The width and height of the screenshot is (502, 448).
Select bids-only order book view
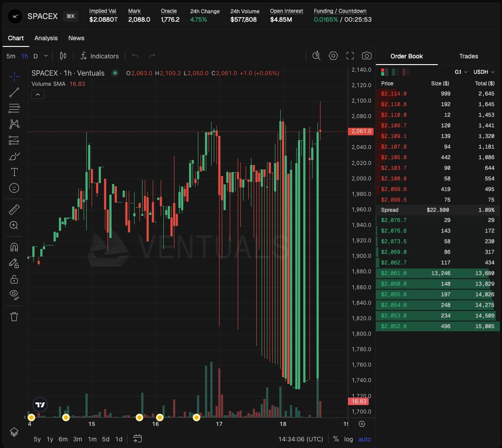click(395, 72)
